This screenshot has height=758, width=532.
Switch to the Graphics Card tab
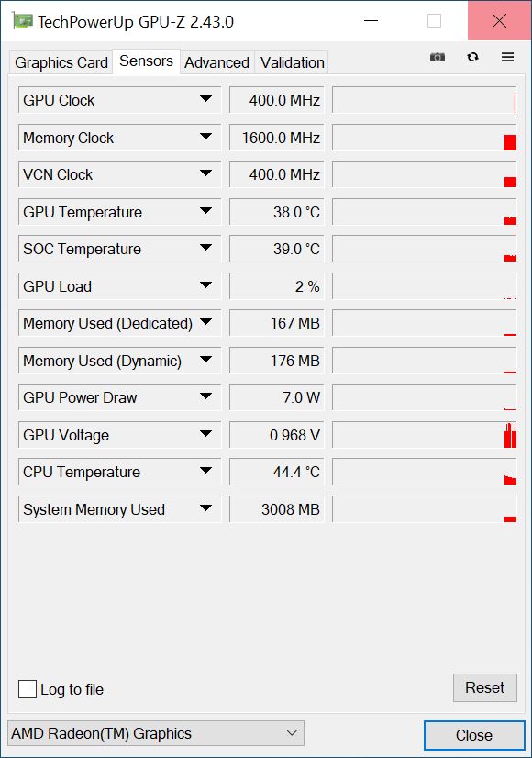coord(61,62)
